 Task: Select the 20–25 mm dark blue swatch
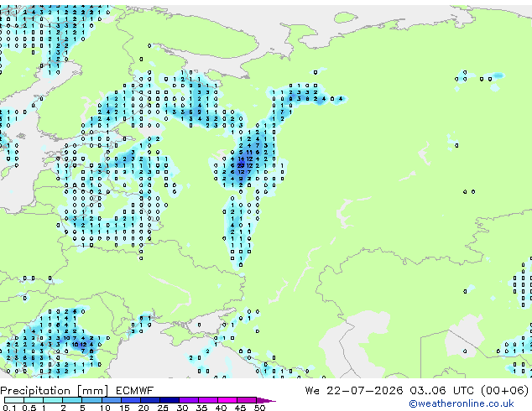pyautogui.click(x=149, y=400)
